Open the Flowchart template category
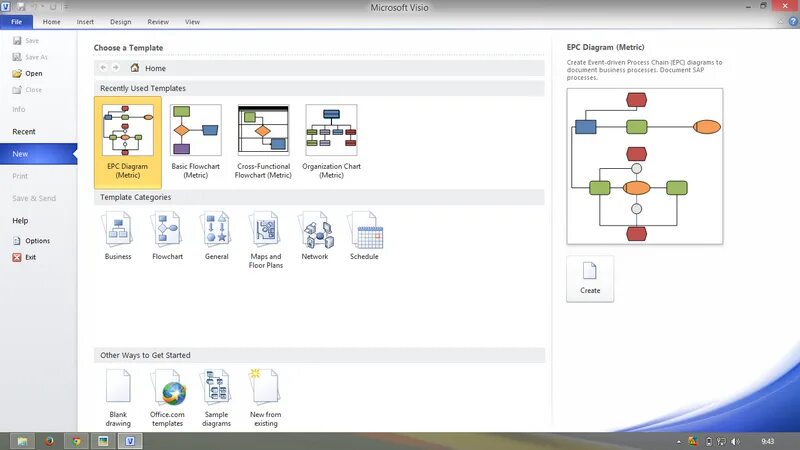The height and width of the screenshot is (450, 800). 167,236
